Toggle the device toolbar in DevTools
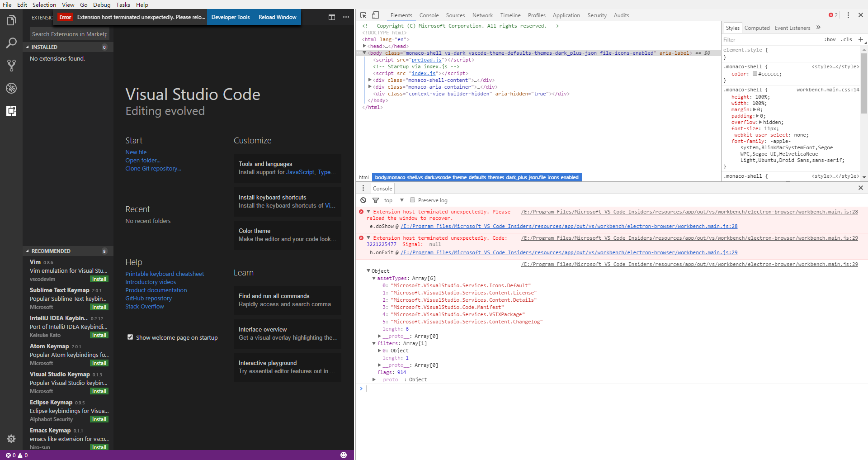The height and width of the screenshot is (460, 868). click(x=375, y=15)
